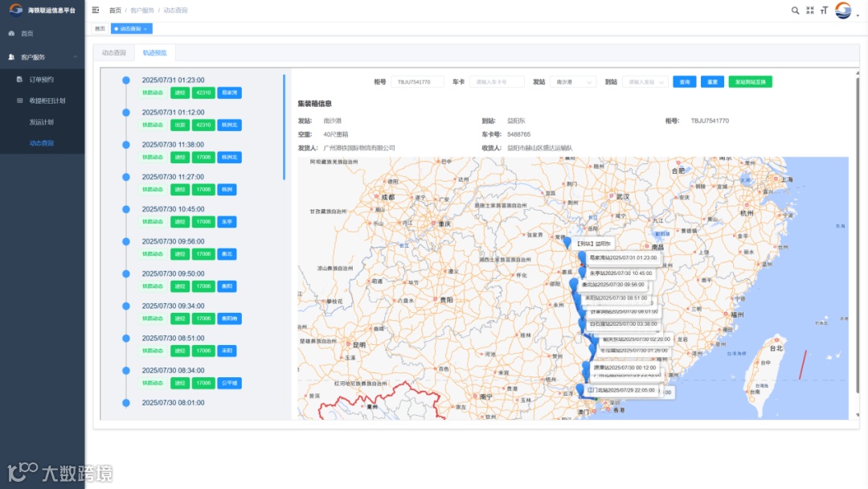The width and height of the screenshot is (868, 489).
Task: Click the 42310 tag under 01:23:00
Action: (x=203, y=92)
